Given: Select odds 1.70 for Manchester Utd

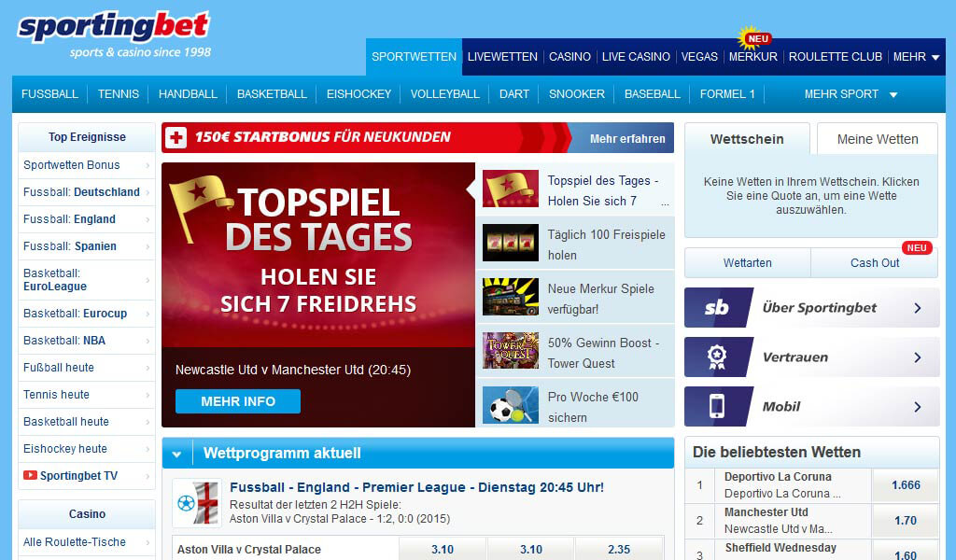Looking at the screenshot, I should [x=906, y=521].
